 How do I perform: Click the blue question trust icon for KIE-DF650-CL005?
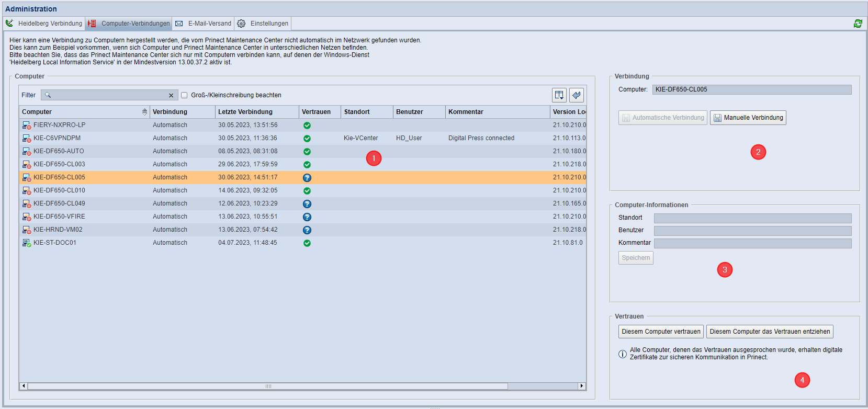[307, 178]
